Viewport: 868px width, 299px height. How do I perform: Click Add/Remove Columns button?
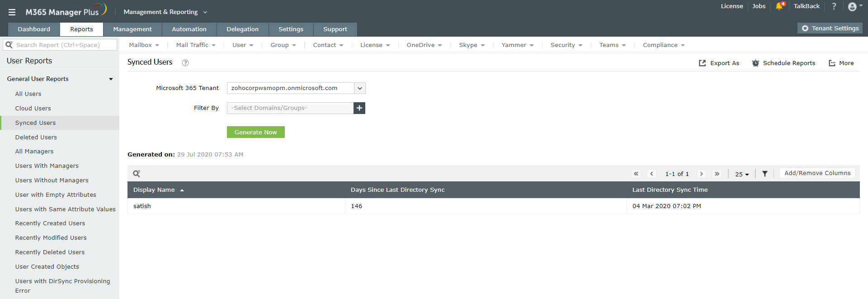point(817,173)
